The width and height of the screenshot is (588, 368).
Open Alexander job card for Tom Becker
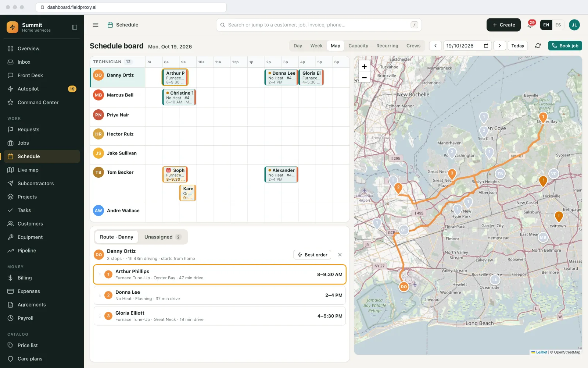[281, 174]
